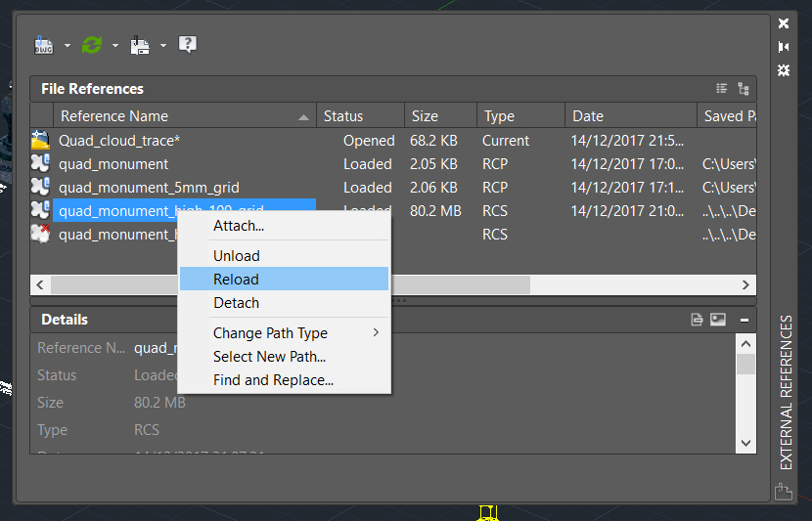Switch File References to list view
This screenshot has width=812, height=521.
tap(721, 89)
